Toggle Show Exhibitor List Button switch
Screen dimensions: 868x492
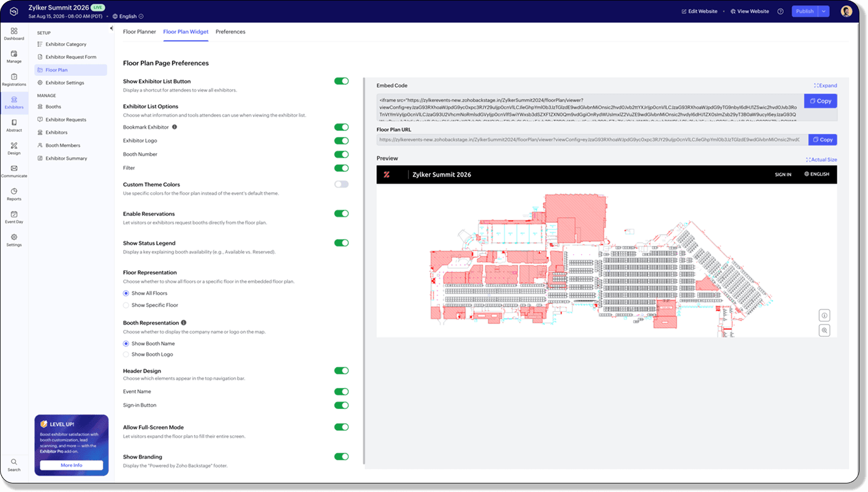click(341, 81)
